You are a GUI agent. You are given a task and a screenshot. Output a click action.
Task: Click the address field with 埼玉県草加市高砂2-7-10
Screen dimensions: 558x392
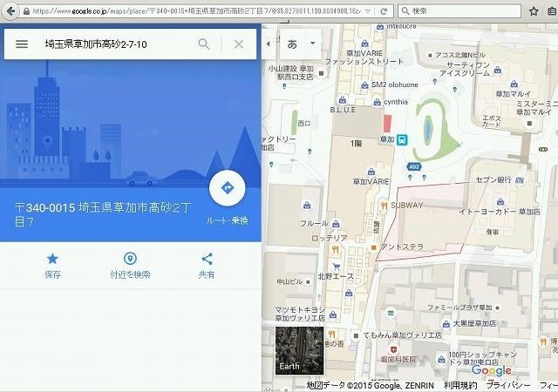[x=96, y=44]
